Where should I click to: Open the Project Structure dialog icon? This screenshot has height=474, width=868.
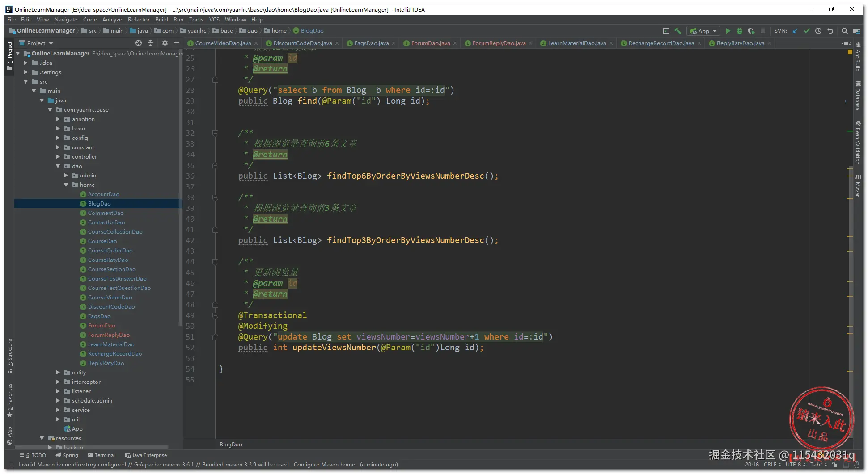pos(856,31)
